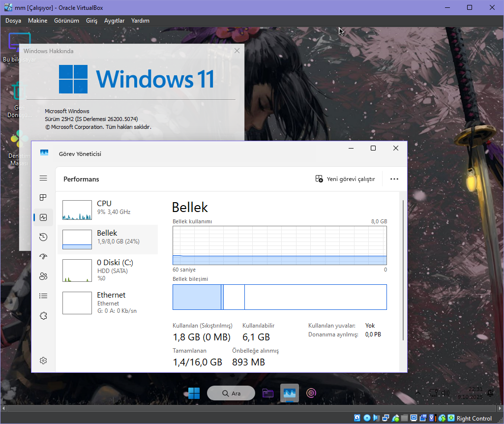Click Task Manager vertical scrollbar
The width and height of the screenshot is (504, 424).
point(403,270)
